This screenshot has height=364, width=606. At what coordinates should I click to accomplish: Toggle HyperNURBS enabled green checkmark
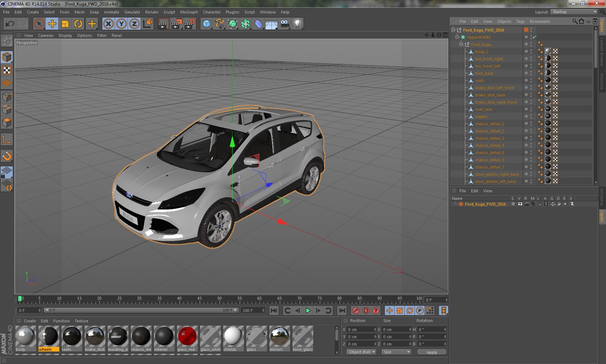tap(534, 37)
